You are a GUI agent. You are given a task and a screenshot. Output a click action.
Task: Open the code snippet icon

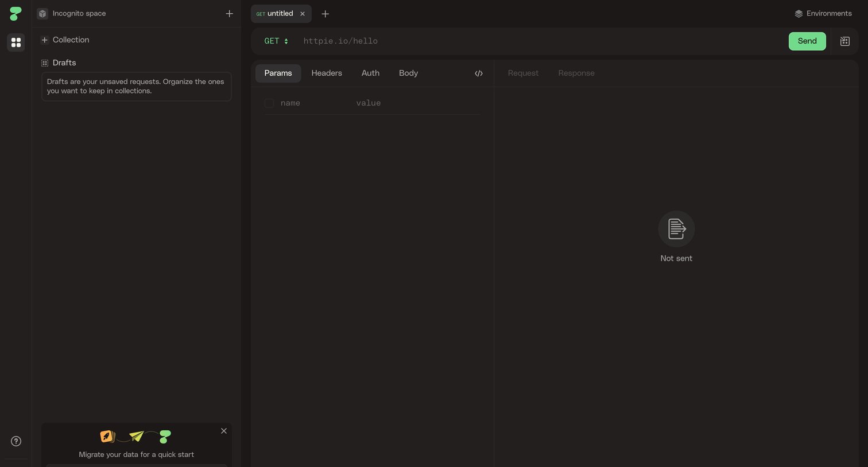[x=479, y=73]
